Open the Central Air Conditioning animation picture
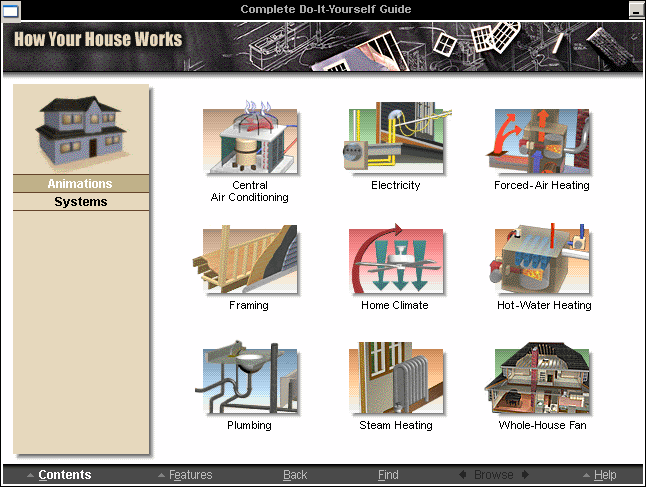 pyautogui.click(x=250, y=138)
